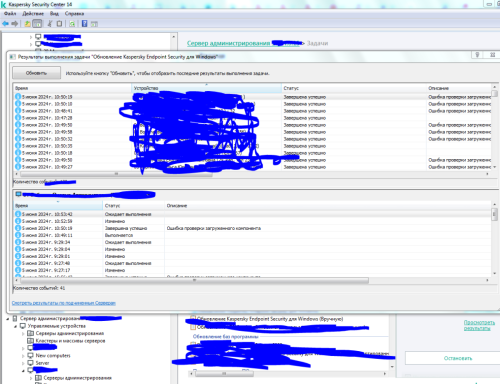Expand the Server tree node

(23, 363)
